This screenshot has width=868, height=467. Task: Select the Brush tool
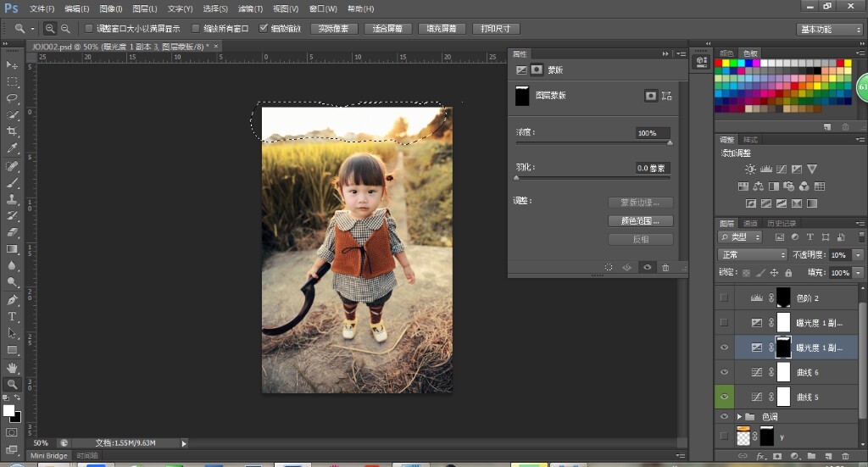[x=12, y=182]
